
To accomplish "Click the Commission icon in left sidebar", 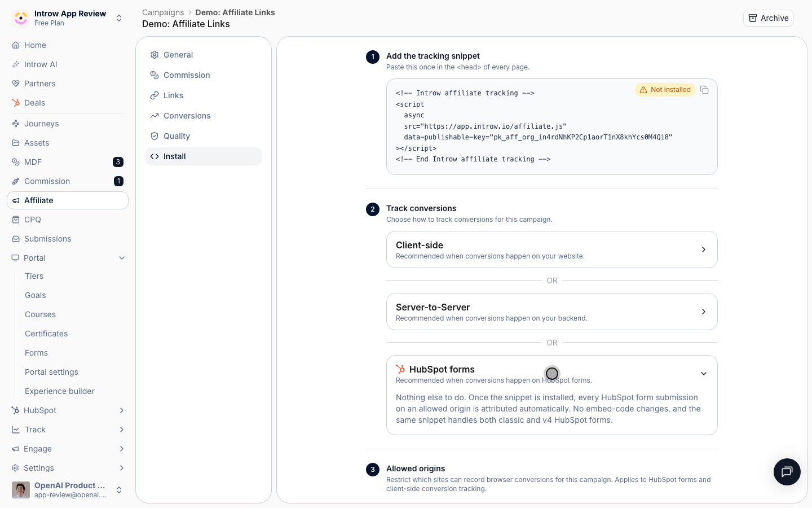I will pyautogui.click(x=16, y=181).
